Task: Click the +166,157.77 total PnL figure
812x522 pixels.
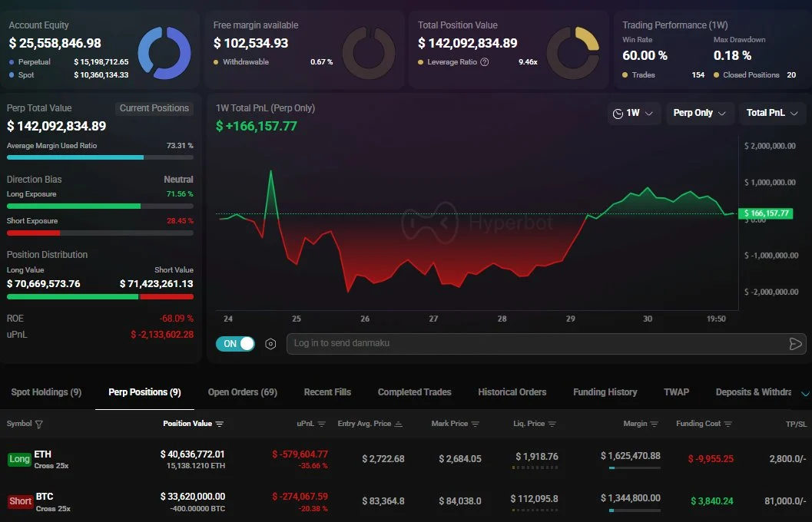Action: click(x=257, y=126)
